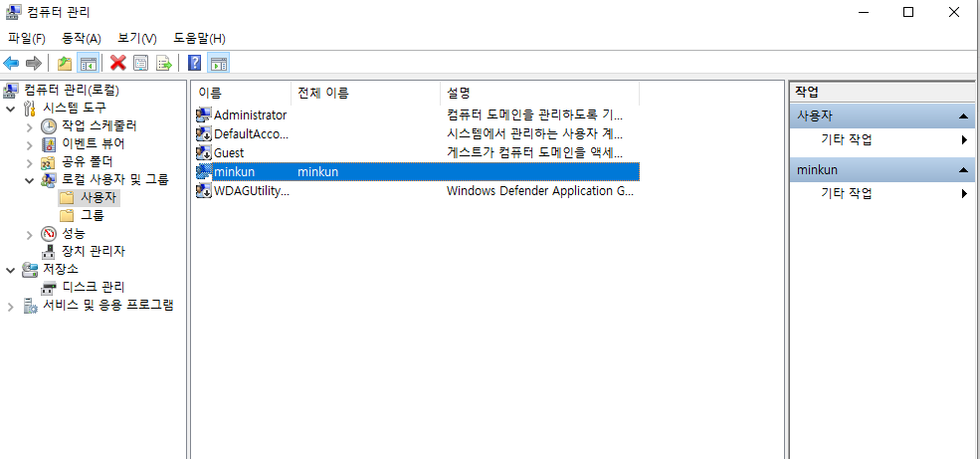Click the Administrator user account icon
The height and width of the screenshot is (459, 980).
pos(204,115)
